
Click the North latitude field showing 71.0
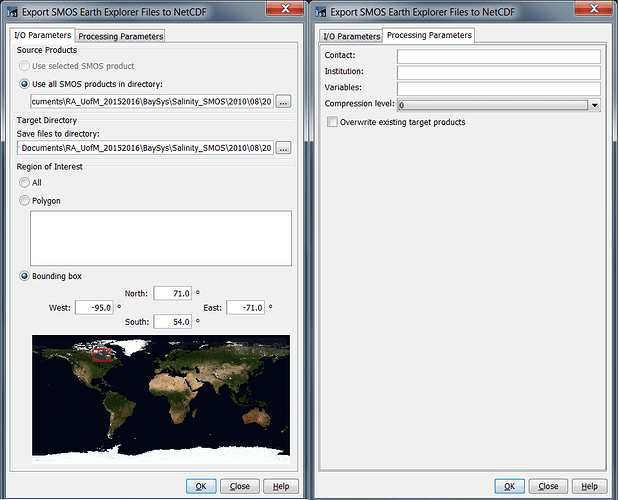pos(173,293)
